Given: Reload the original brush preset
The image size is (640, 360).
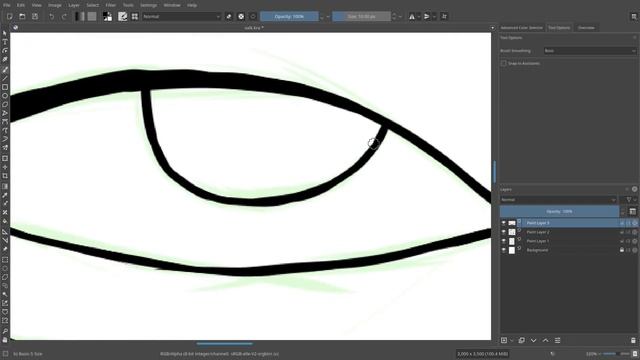Looking at the screenshot, I should tap(253, 16).
